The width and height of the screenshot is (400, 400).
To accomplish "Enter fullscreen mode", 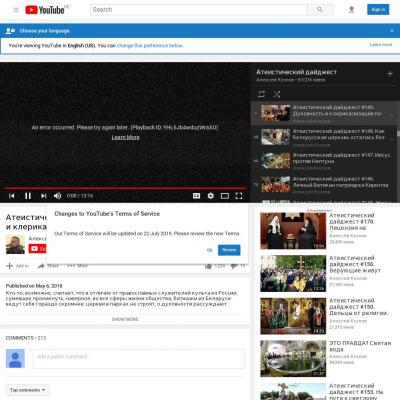I will (239, 196).
